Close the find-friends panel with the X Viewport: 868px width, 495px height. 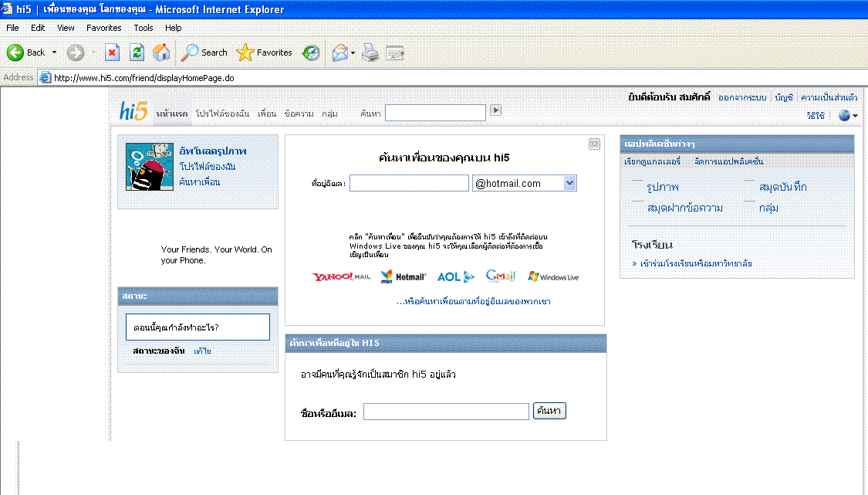[x=594, y=144]
